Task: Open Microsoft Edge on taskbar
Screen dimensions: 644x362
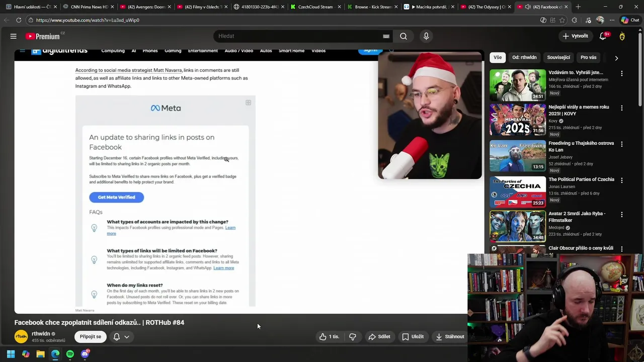Action: (x=55, y=354)
